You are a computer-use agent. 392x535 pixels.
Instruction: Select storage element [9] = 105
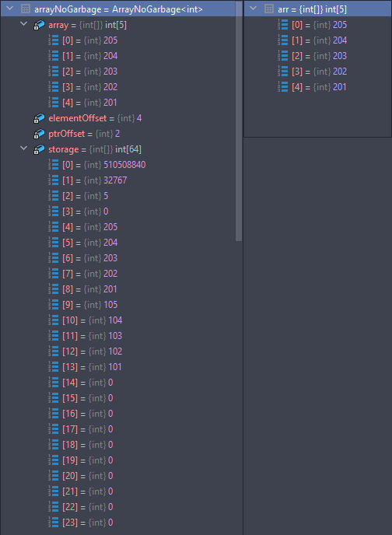pos(118,305)
